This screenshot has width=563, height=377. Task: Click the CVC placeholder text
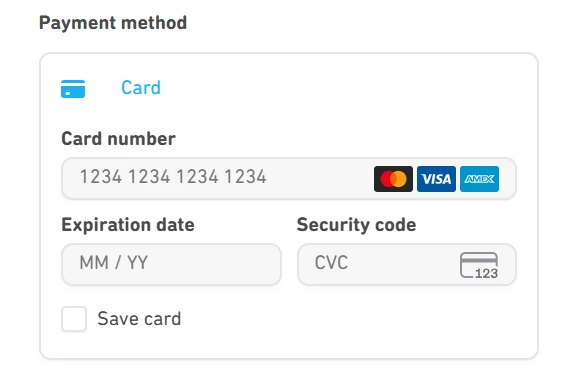[x=331, y=262]
